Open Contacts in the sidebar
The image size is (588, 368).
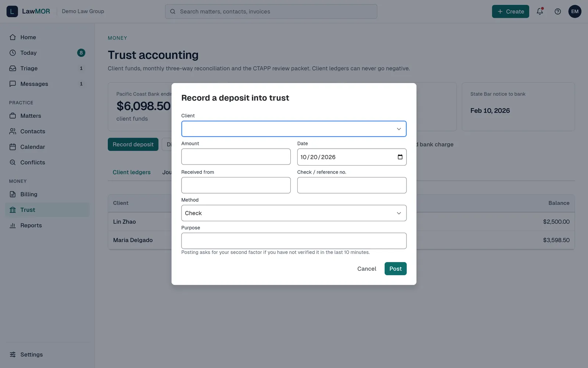(x=47, y=131)
